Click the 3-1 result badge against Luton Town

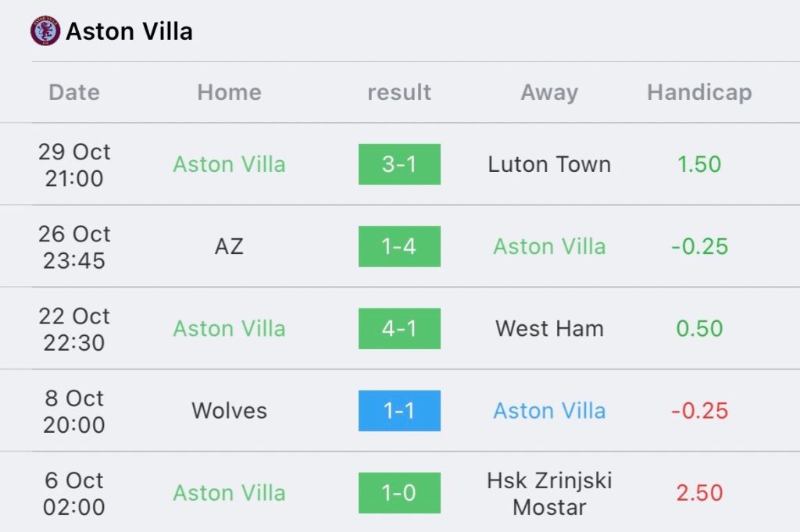click(399, 164)
